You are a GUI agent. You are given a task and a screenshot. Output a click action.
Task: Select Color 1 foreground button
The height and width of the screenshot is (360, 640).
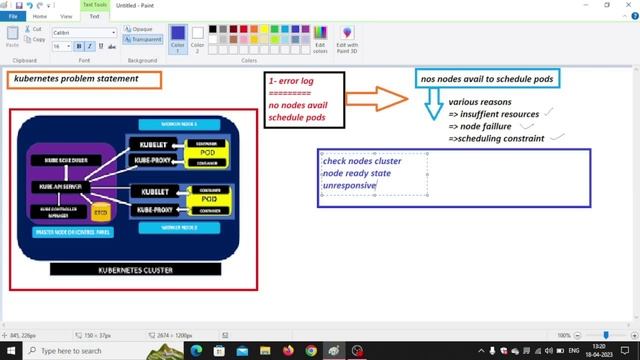(x=178, y=39)
